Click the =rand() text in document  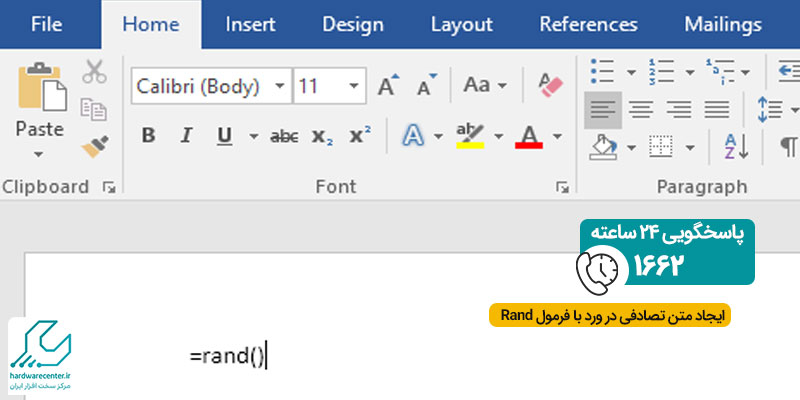click(x=228, y=356)
